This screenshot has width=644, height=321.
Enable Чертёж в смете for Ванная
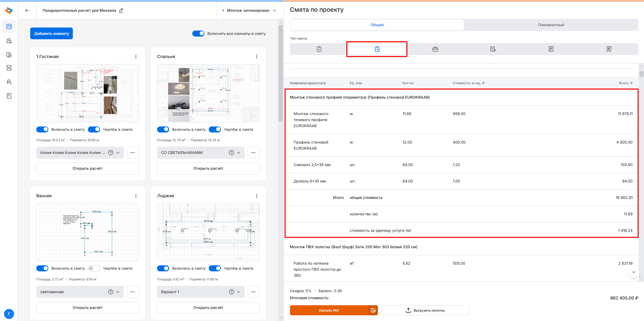tap(94, 268)
